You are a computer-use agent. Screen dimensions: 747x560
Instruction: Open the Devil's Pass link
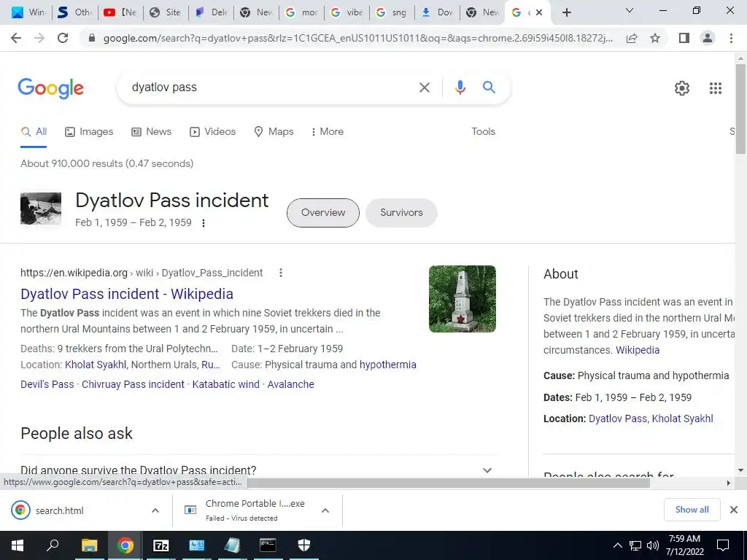tap(47, 384)
